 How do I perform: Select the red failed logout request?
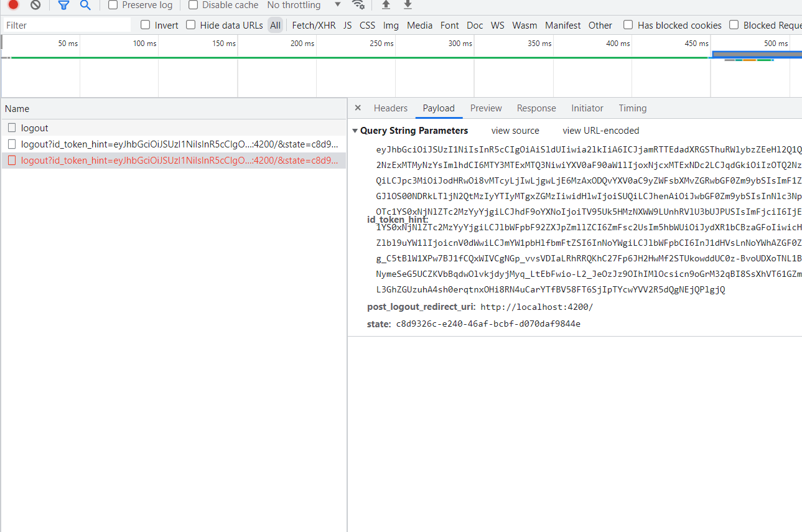pyautogui.click(x=174, y=161)
